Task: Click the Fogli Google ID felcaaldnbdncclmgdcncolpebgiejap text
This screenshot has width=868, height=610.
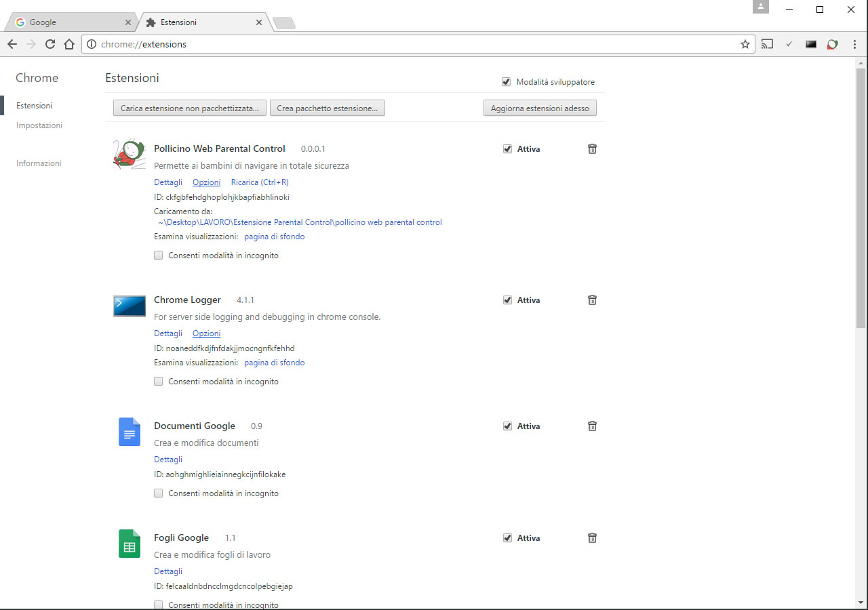Action: click(223, 586)
